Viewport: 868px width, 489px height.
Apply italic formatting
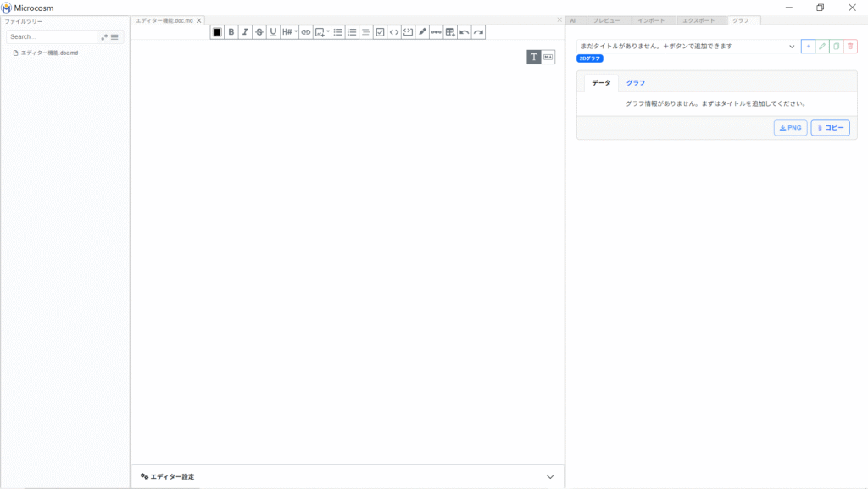(245, 32)
